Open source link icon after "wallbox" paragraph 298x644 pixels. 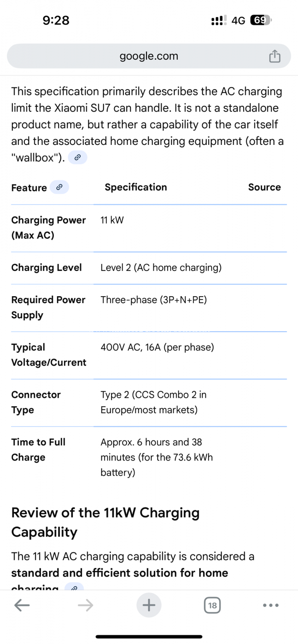click(77, 158)
